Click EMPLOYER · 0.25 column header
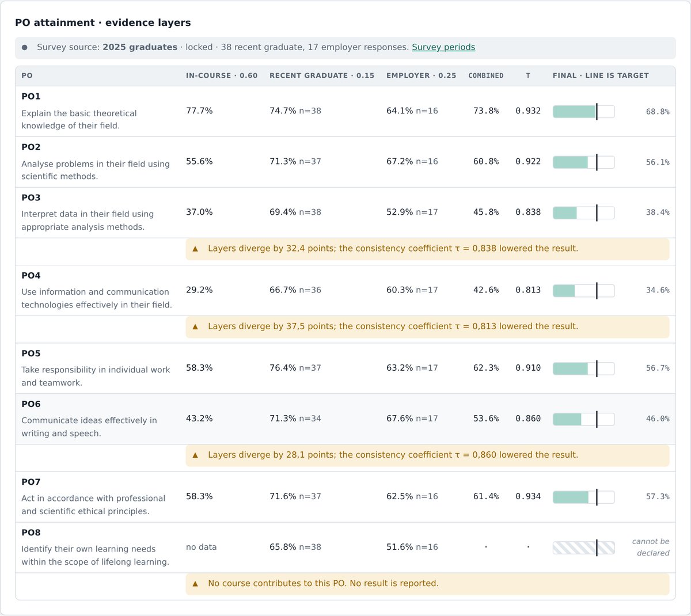Viewport: 691px width, 616px height. pyautogui.click(x=422, y=75)
